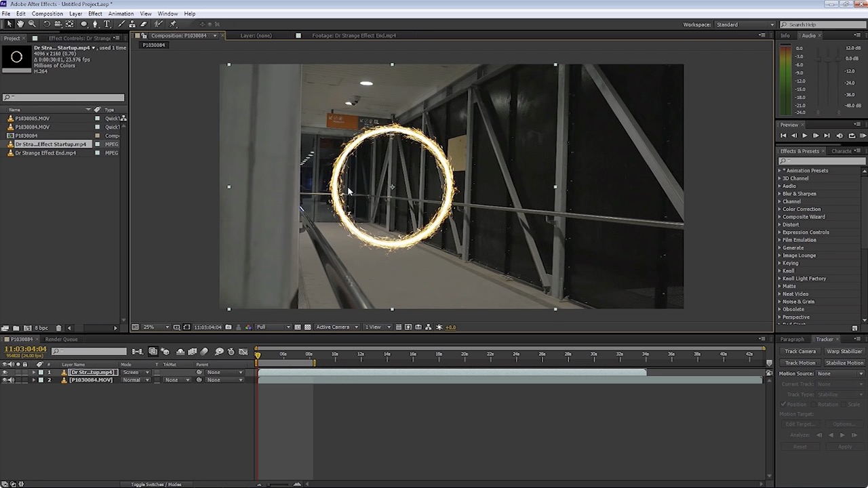Click the Track Camera button

click(800, 352)
